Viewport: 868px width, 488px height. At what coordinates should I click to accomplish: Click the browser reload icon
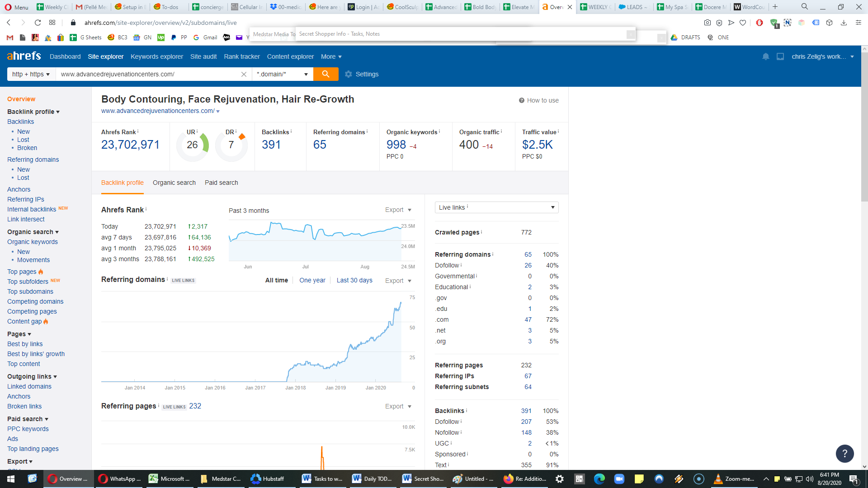(x=38, y=23)
